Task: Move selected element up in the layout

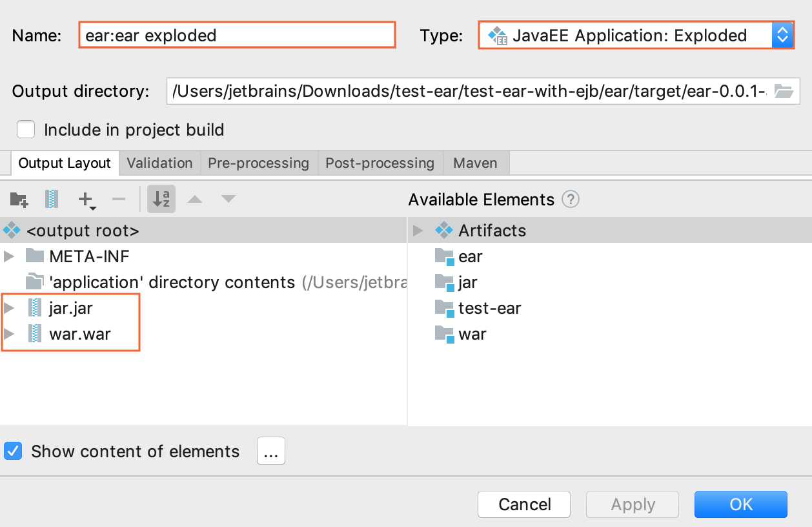Action: pyautogui.click(x=195, y=199)
